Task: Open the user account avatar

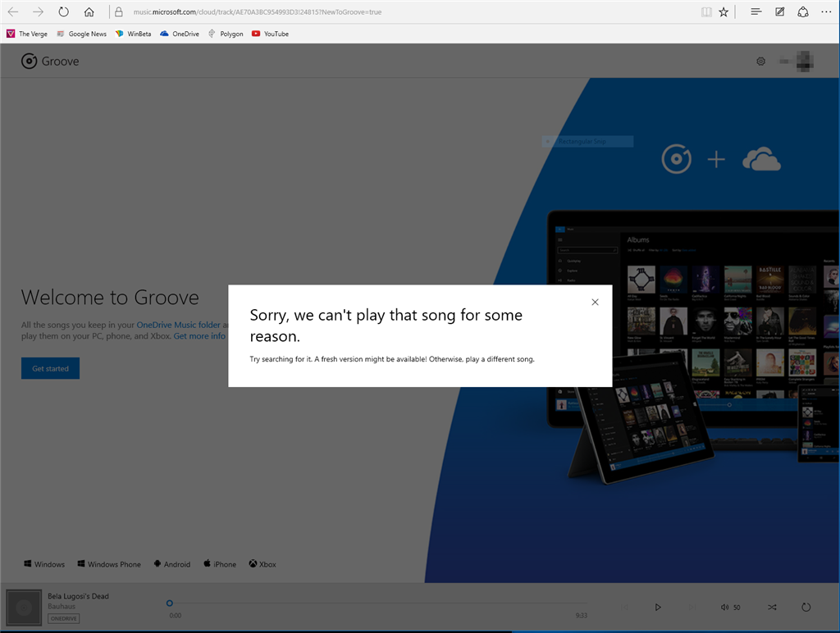Action: tap(804, 61)
